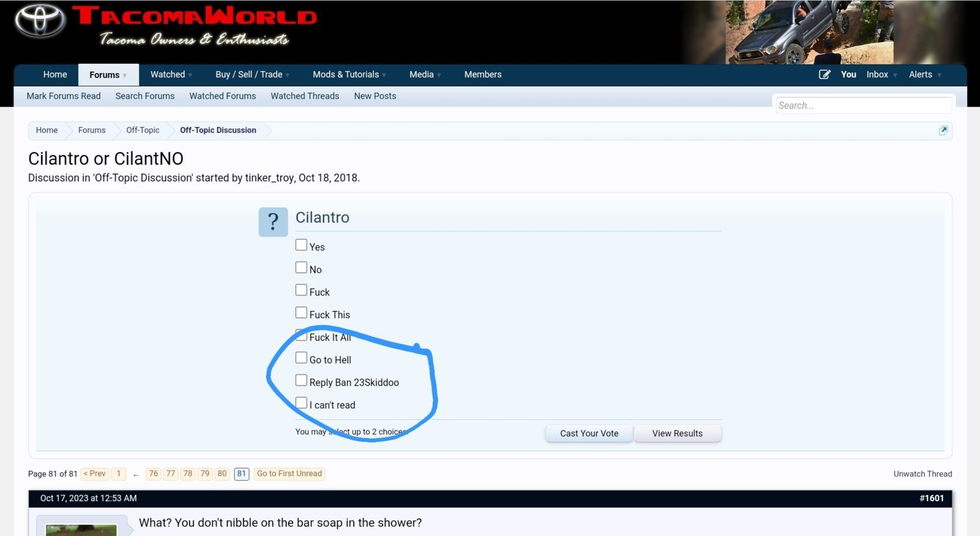Click Mark Forums Read

[64, 96]
